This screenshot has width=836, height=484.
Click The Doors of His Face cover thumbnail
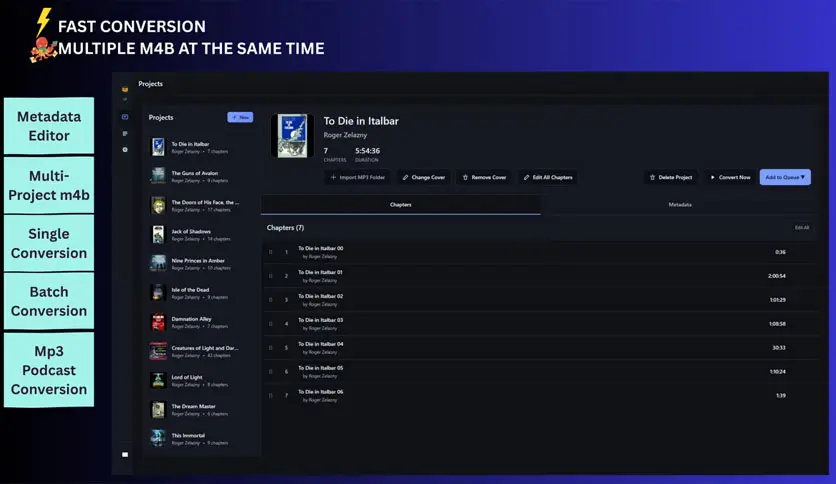(158, 205)
